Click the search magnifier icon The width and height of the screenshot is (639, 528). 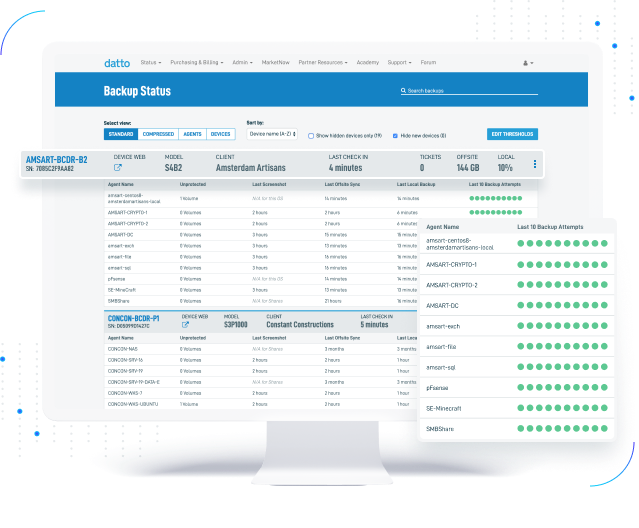[403, 90]
